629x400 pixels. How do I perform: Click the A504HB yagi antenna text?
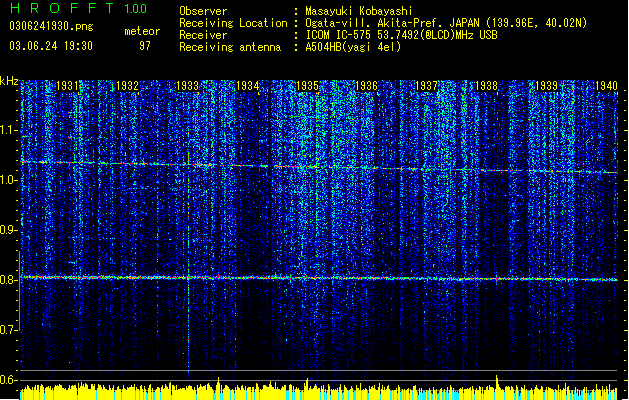coord(353,47)
